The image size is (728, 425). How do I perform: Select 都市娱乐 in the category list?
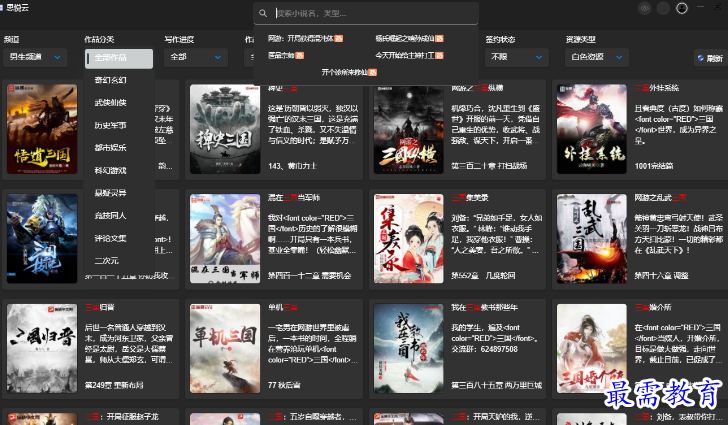tap(119, 148)
